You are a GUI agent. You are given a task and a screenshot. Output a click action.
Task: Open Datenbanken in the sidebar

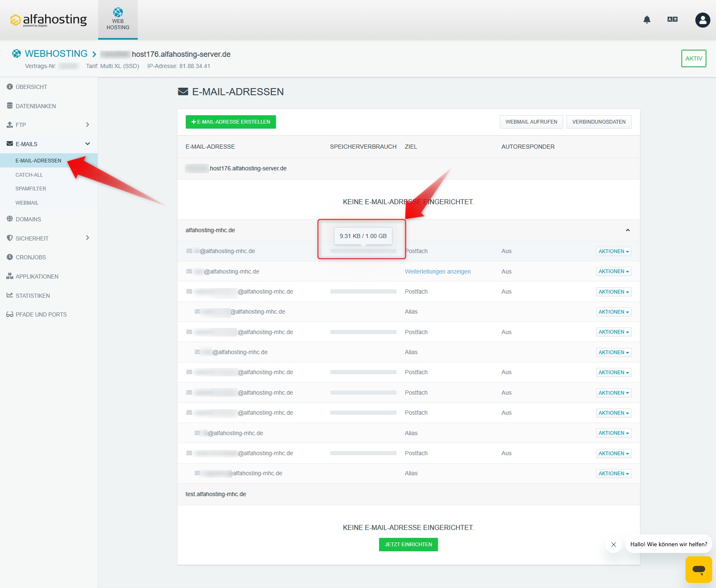click(x=35, y=106)
